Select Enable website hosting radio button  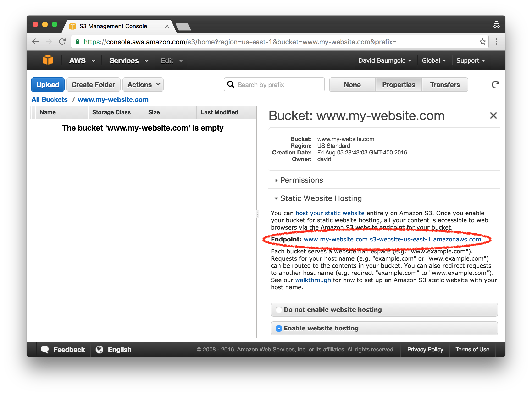279,329
